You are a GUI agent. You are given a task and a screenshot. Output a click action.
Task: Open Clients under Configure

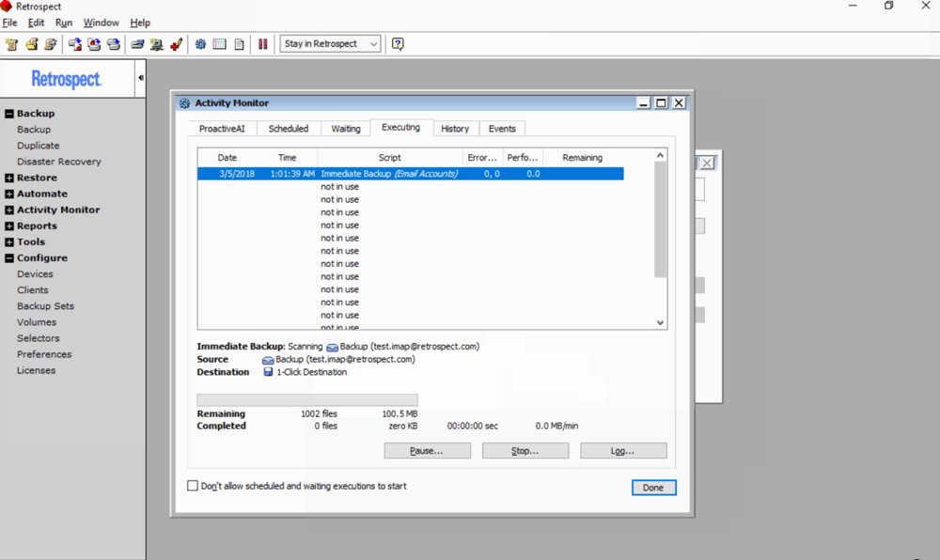click(32, 290)
